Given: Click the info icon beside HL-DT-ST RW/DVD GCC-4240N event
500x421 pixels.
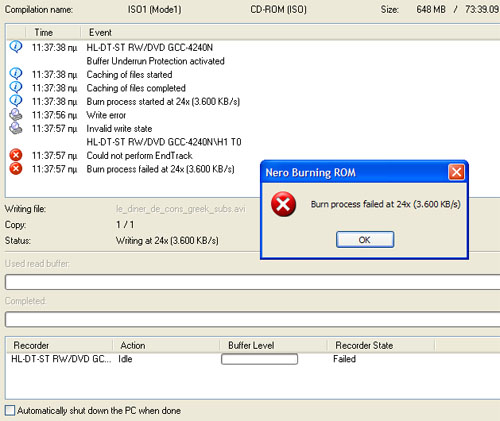Looking at the screenshot, I should click(x=16, y=47).
